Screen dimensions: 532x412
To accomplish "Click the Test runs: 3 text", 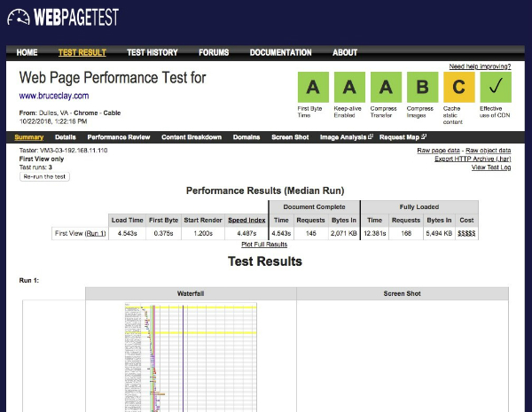I will click(x=35, y=167).
